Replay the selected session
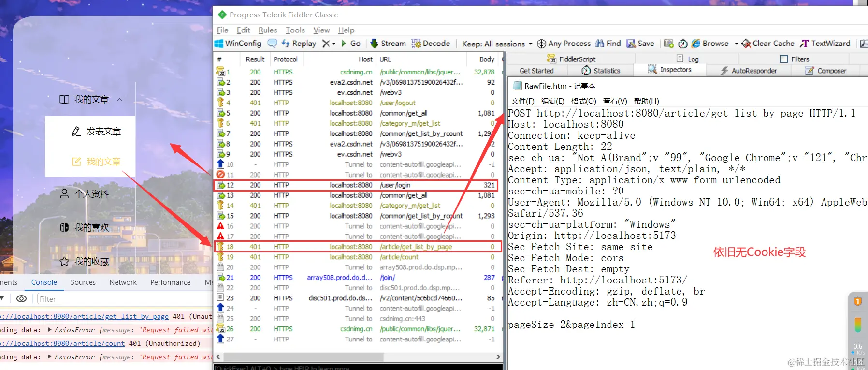The width and height of the screenshot is (868, 370). tap(299, 44)
